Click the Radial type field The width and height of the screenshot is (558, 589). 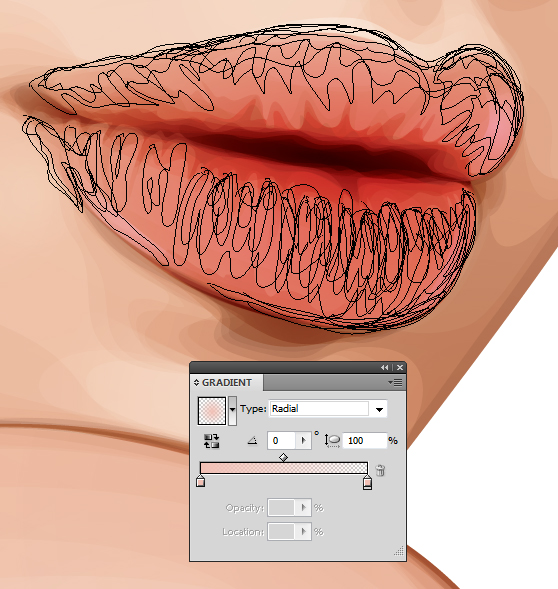tap(319, 409)
